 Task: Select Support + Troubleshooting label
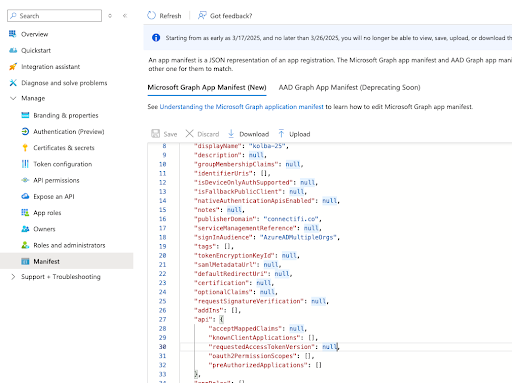click(x=61, y=277)
